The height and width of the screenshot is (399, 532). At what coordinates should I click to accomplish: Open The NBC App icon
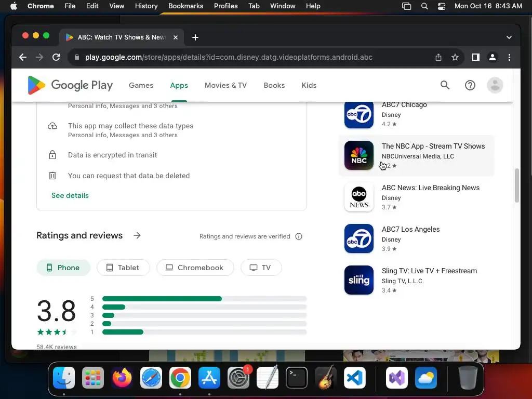(358, 155)
